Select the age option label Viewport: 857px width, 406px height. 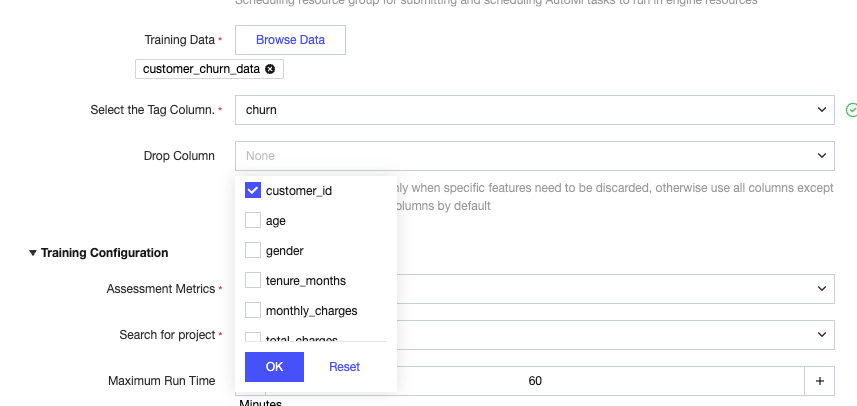276,220
